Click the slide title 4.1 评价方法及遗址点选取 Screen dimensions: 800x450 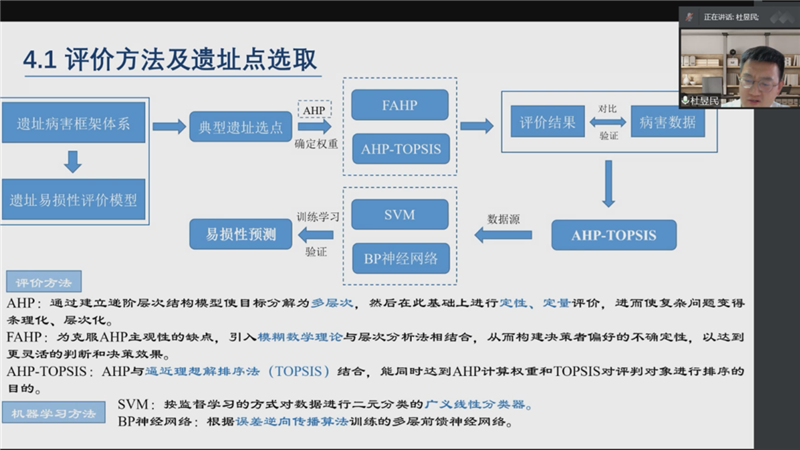pos(170,60)
